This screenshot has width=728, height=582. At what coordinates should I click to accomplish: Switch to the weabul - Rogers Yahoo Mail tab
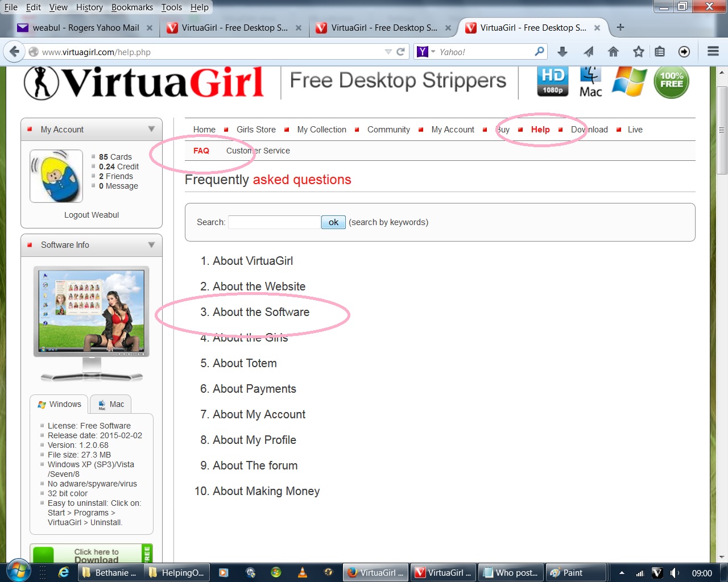point(85,27)
